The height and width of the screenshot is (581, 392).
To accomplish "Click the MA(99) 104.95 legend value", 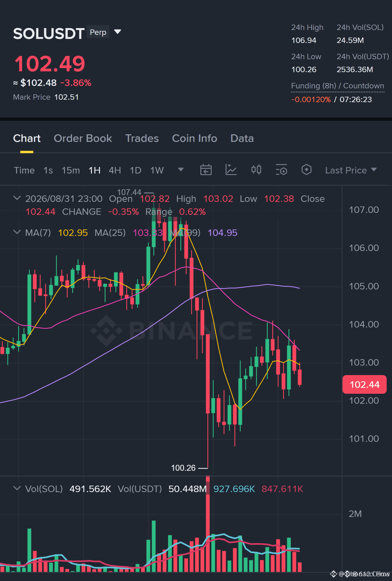I will 222,233.
